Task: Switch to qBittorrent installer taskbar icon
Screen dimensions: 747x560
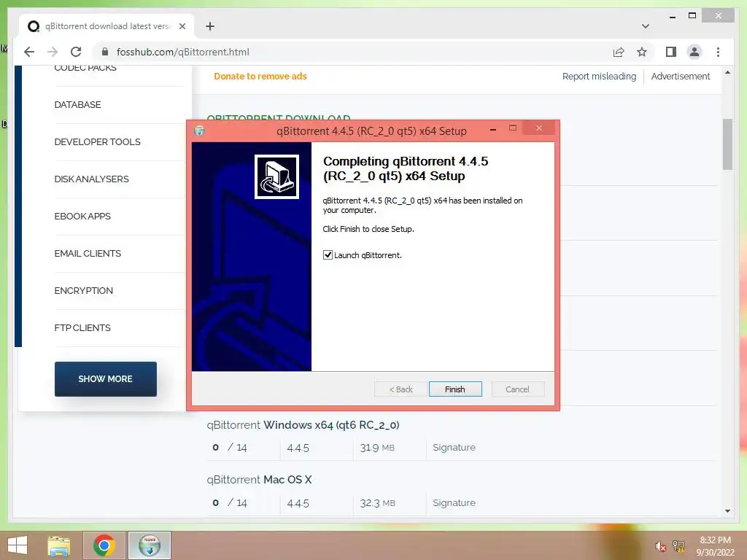Action: click(150, 545)
